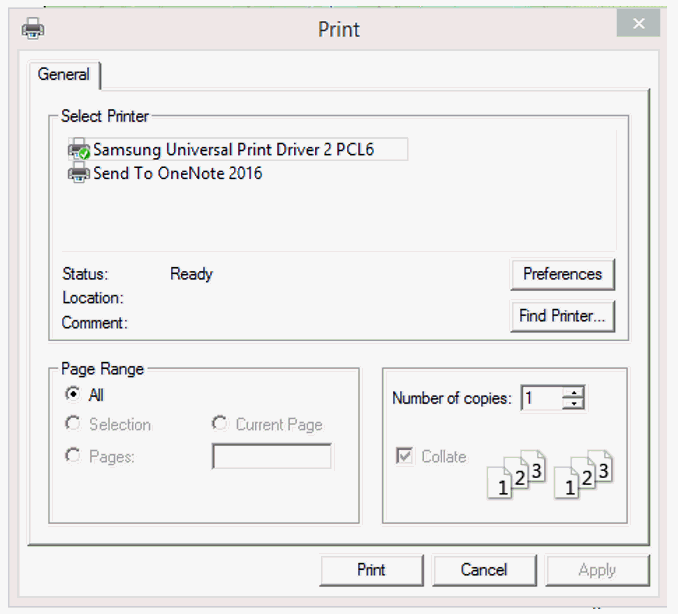
Task: Click the Number of copies input box
Action: click(541, 398)
